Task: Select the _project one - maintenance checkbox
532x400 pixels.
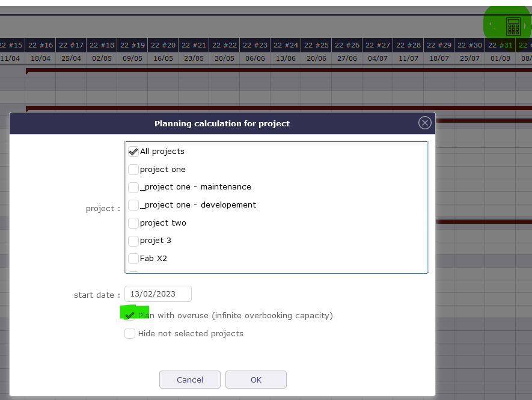Action: point(133,187)
